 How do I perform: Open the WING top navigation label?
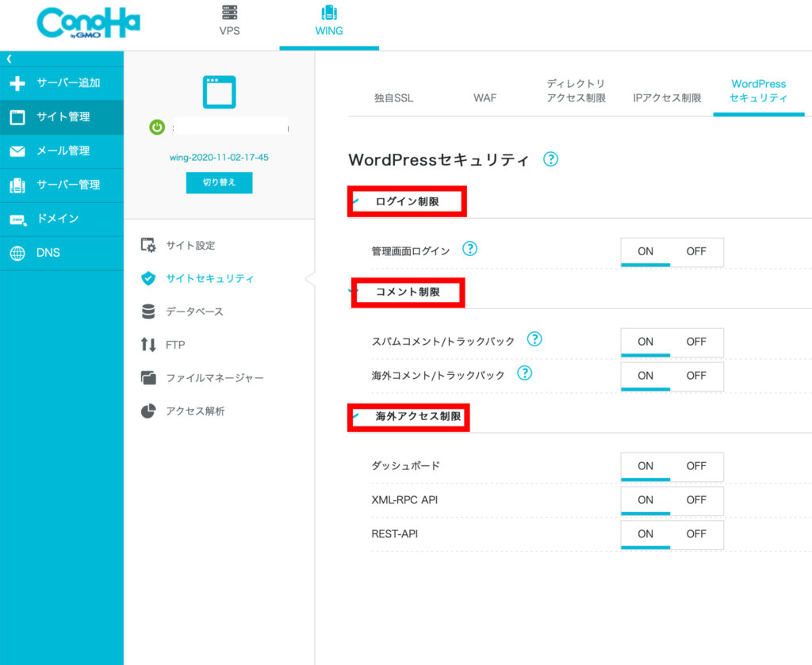pyautogui.click(x=329, y=31)
